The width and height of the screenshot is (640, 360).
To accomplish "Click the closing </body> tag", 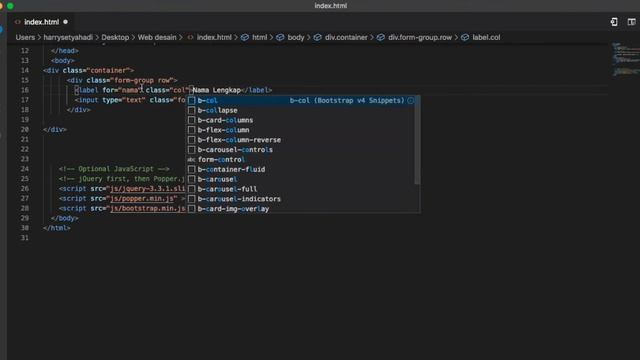I will click(64, 218).
